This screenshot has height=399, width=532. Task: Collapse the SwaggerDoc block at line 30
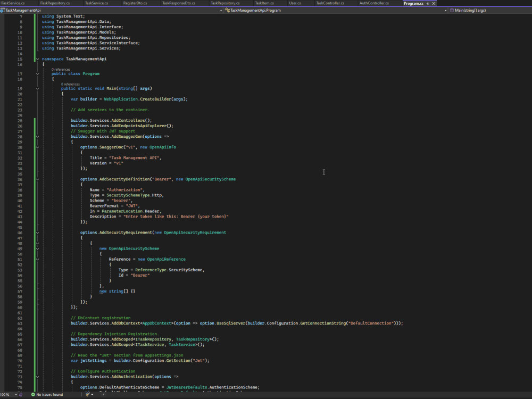pyautogui.click(x=38, y=147)
